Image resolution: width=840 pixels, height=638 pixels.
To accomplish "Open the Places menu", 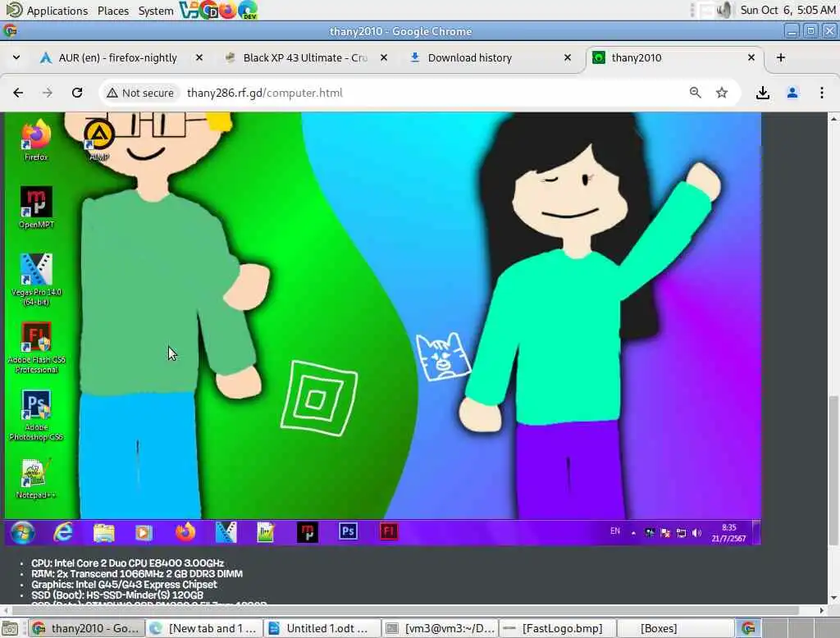I will point(113,10).
